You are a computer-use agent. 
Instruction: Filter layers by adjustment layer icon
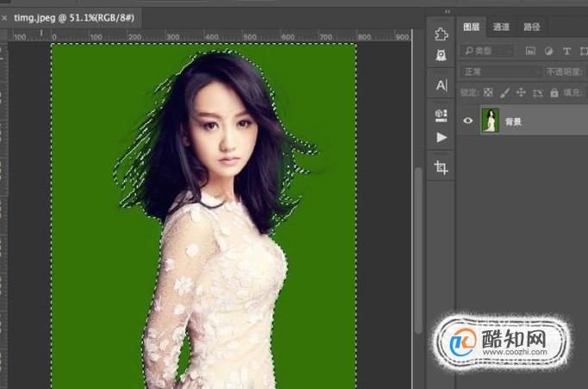pos(548,51)
